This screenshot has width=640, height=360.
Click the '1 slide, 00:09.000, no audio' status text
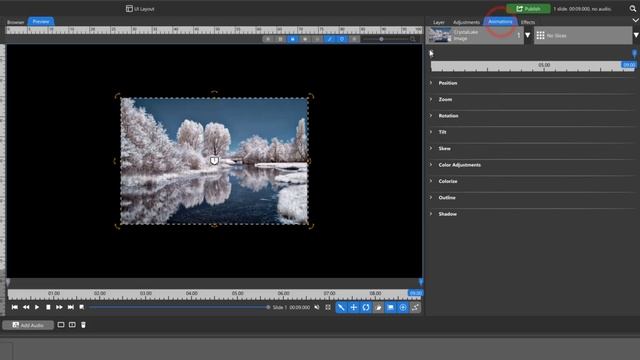pyautogui.click(x=582, y=9)
